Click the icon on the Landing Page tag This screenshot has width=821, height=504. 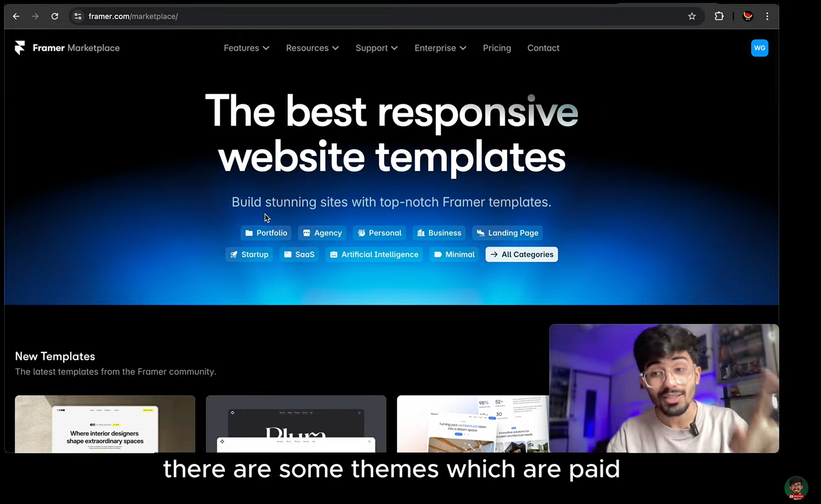pos(480,233)
